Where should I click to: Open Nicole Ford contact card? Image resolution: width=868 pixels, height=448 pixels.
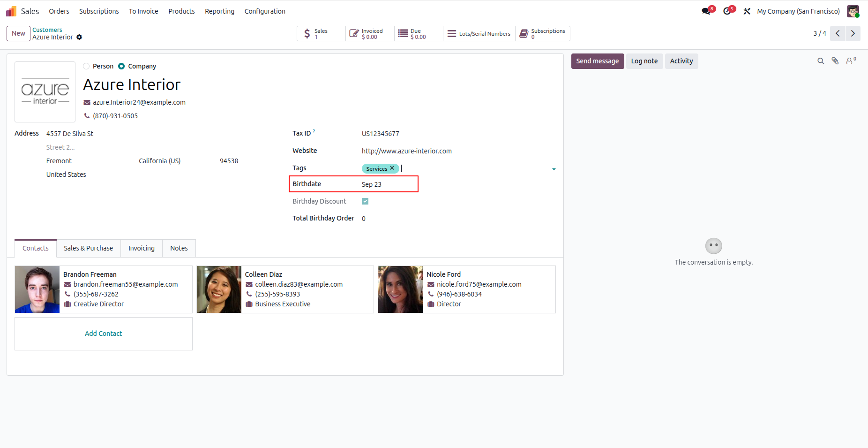click(x=467, y=289)
